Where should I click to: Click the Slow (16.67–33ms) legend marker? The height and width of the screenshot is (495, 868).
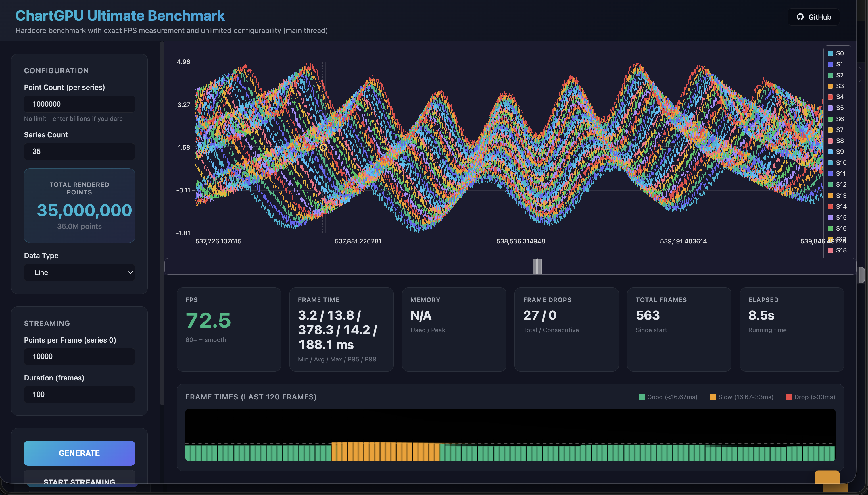pos(713,397)
